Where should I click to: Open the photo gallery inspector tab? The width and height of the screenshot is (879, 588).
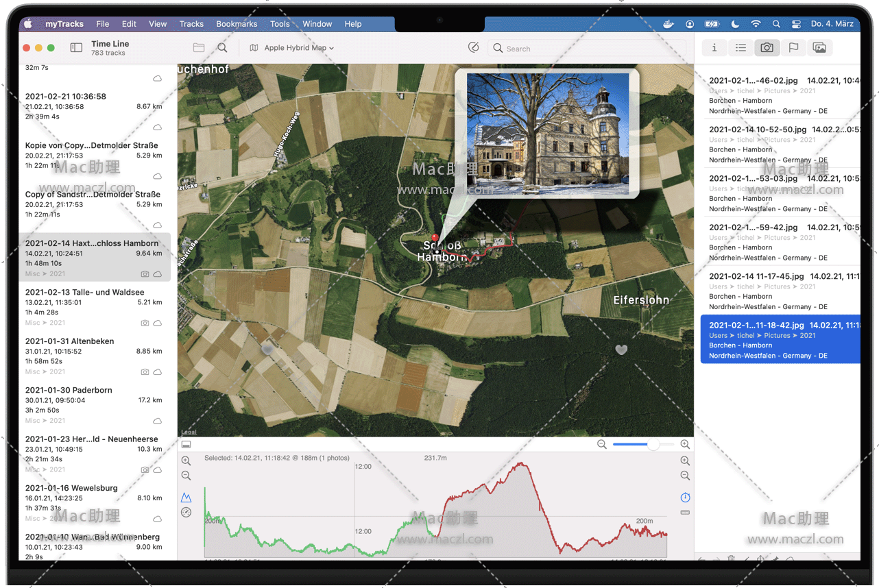pos(819,47)
